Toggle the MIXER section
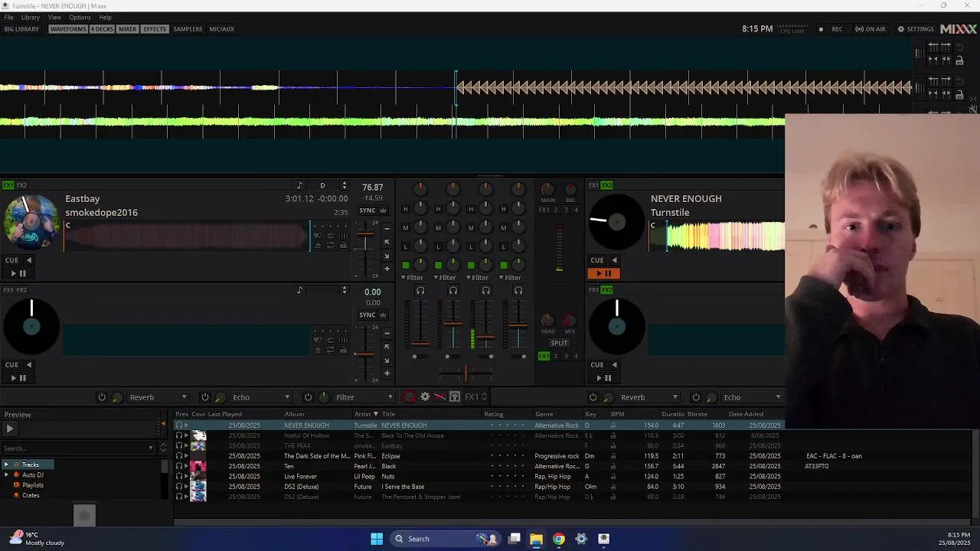This screenshot has height=551, width=980. coord(127,29)
